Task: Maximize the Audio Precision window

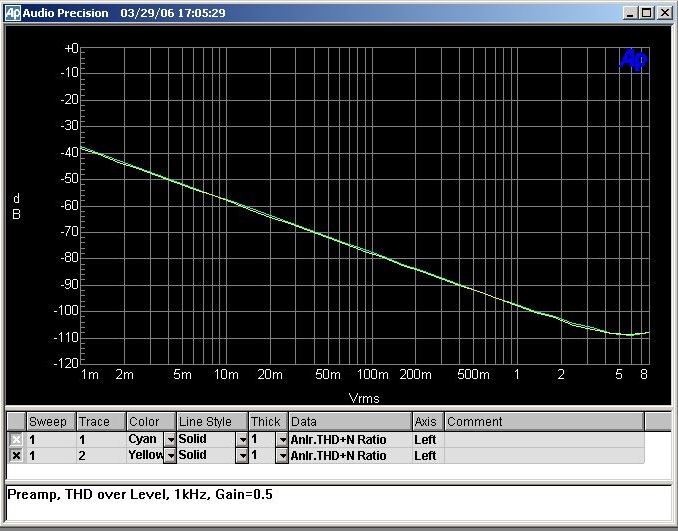Action: 646,13
